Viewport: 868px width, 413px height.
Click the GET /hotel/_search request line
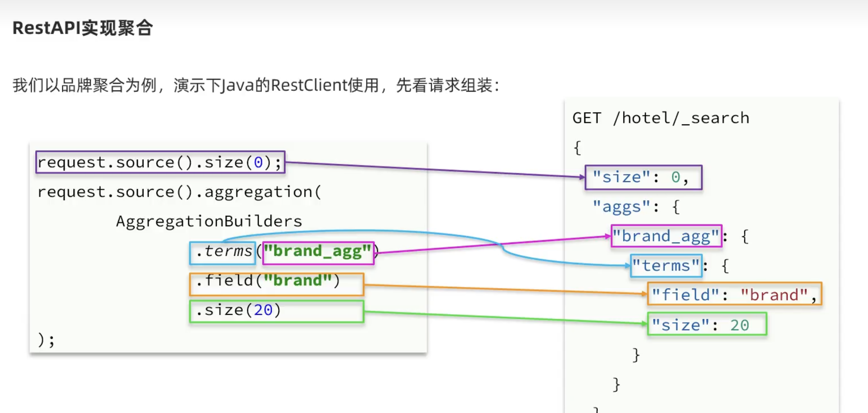(660, 118)
